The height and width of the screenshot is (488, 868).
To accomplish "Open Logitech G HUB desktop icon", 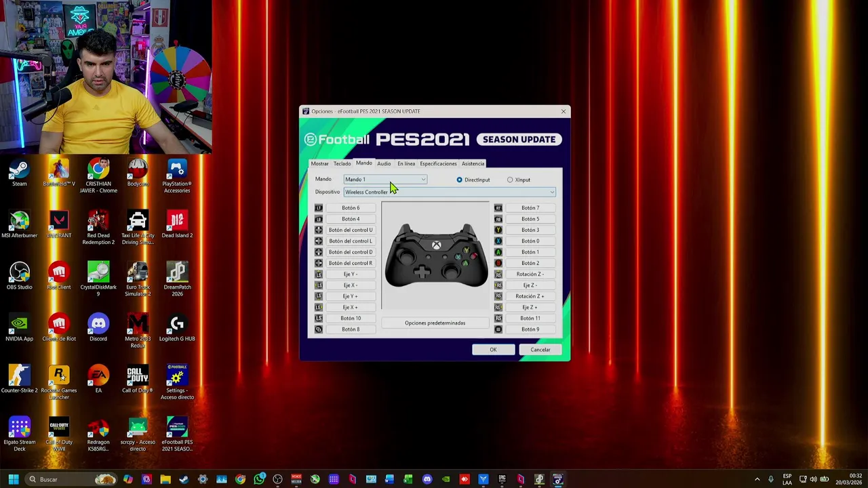I will point(177,327).
